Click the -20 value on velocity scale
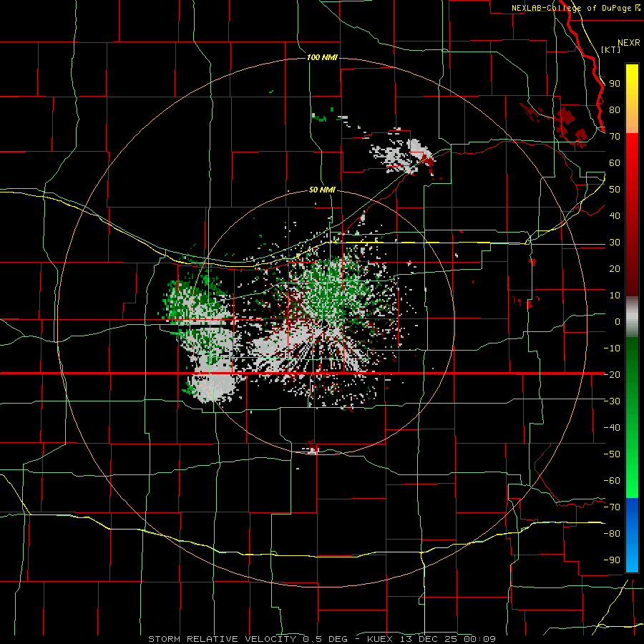 tap(612, 375)
